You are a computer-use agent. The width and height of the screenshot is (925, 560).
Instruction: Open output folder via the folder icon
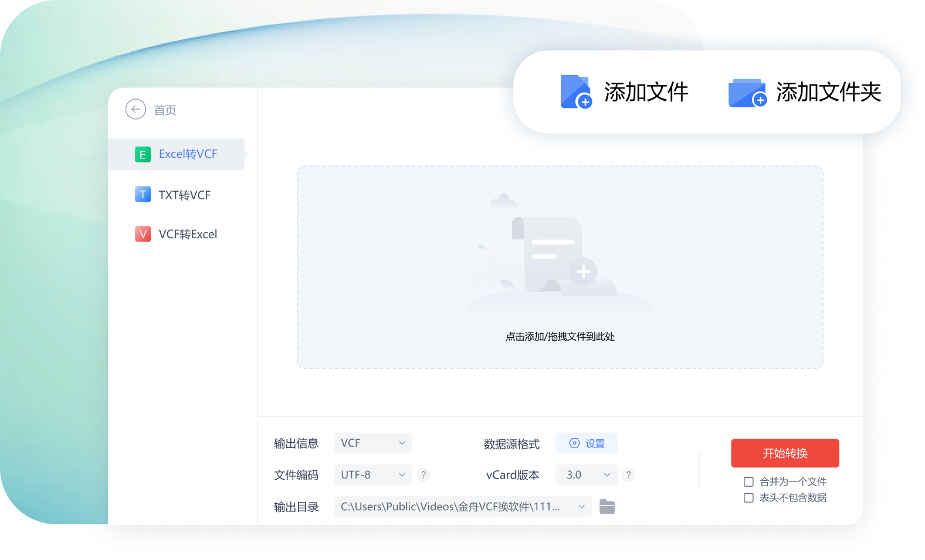(607, 507)
